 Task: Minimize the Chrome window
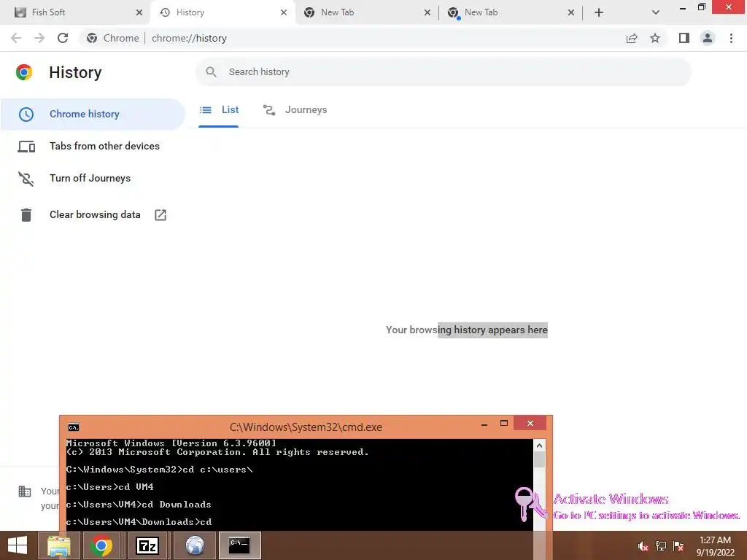click(683, 7)
